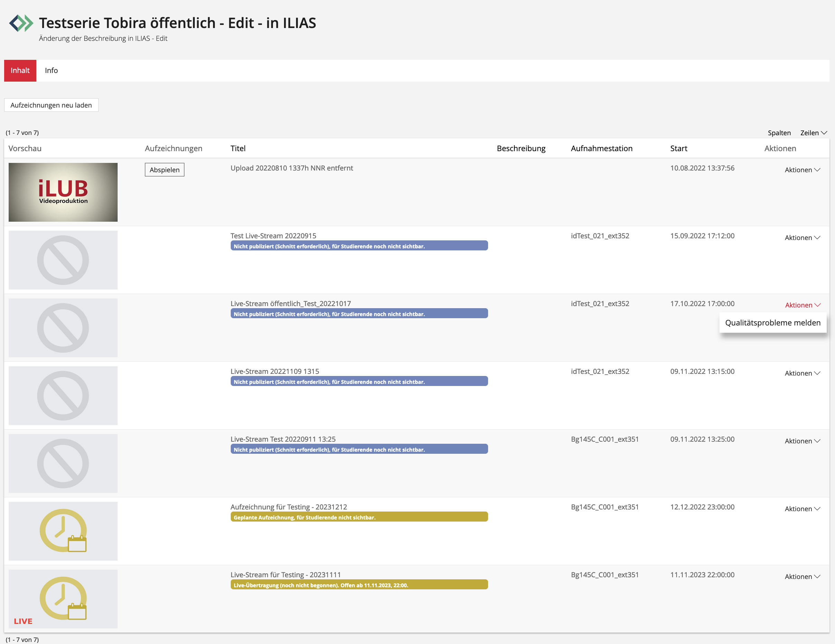Expand Aktionen for Upload 20220810 row
This screenshot has width=835, height=644.
point(802,170)
